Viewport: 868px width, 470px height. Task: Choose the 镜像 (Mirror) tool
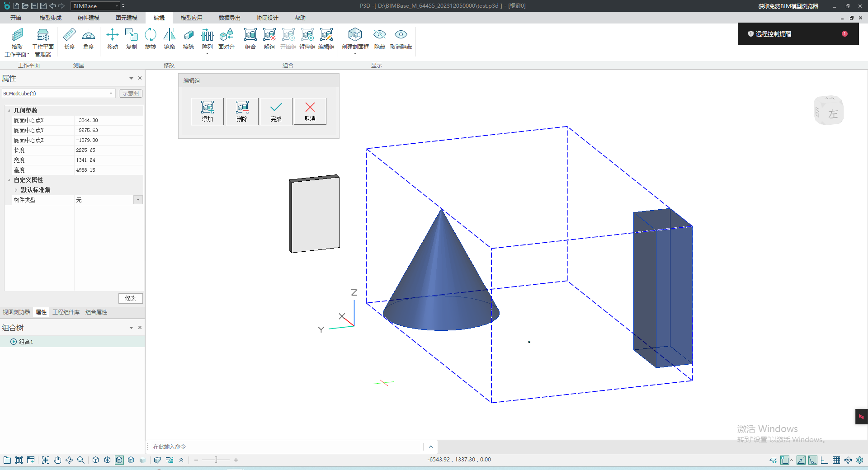point(169,39)
